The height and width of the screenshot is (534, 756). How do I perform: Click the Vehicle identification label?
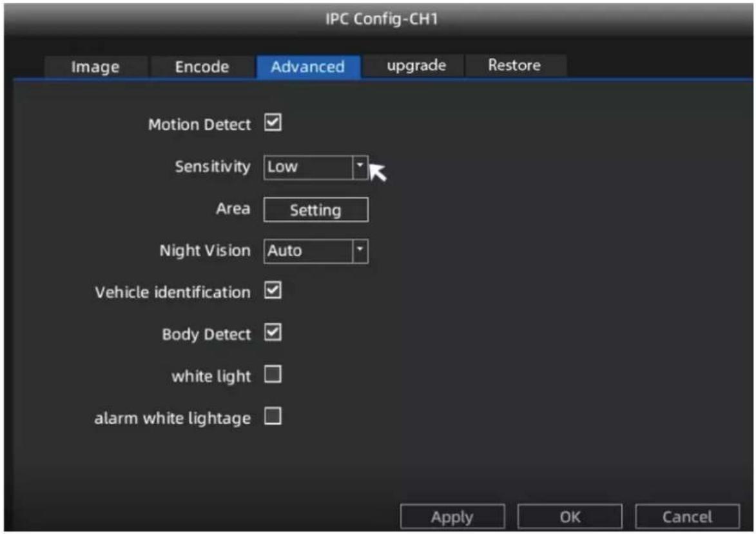pyautogui.click(x=173, y=292)
